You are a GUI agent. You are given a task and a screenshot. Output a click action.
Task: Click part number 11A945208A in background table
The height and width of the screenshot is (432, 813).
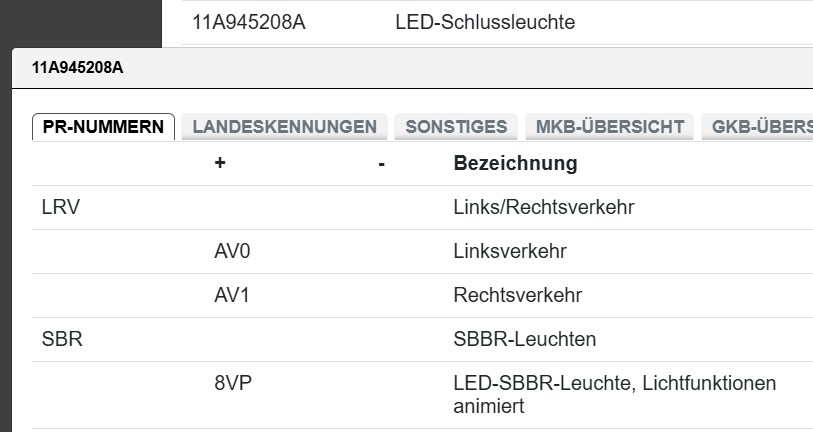click(249, 22)
